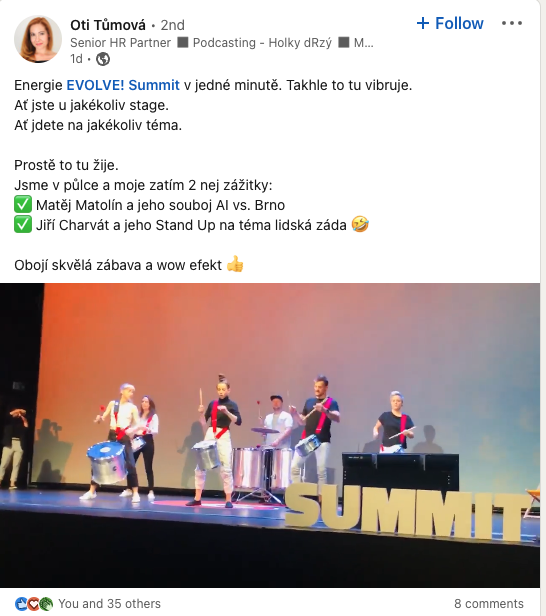Open Oti Tůmová's profile name link
The height and width of the screenshot is (616, 546).
coord(108,25)
